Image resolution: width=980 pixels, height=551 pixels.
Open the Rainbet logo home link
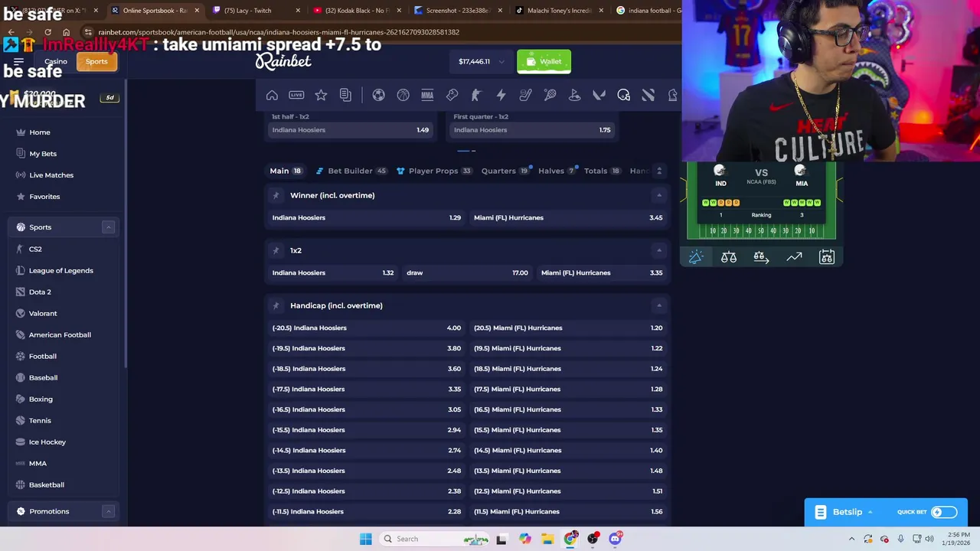click(283, 61)
